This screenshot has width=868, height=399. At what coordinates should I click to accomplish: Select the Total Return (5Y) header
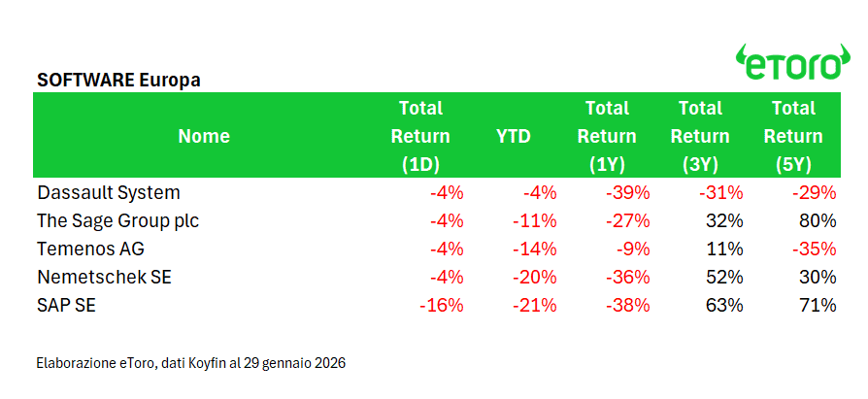[x=793, y=136]
